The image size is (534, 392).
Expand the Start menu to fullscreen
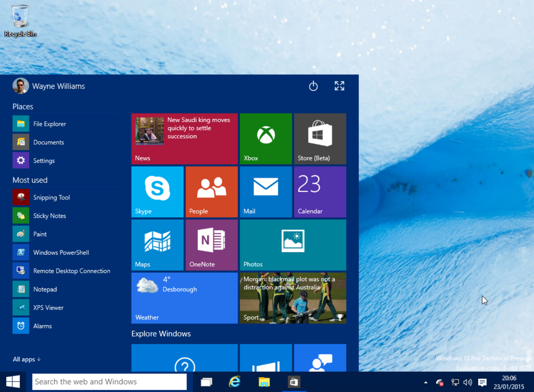pyautogui.click(x=340, y=86)
